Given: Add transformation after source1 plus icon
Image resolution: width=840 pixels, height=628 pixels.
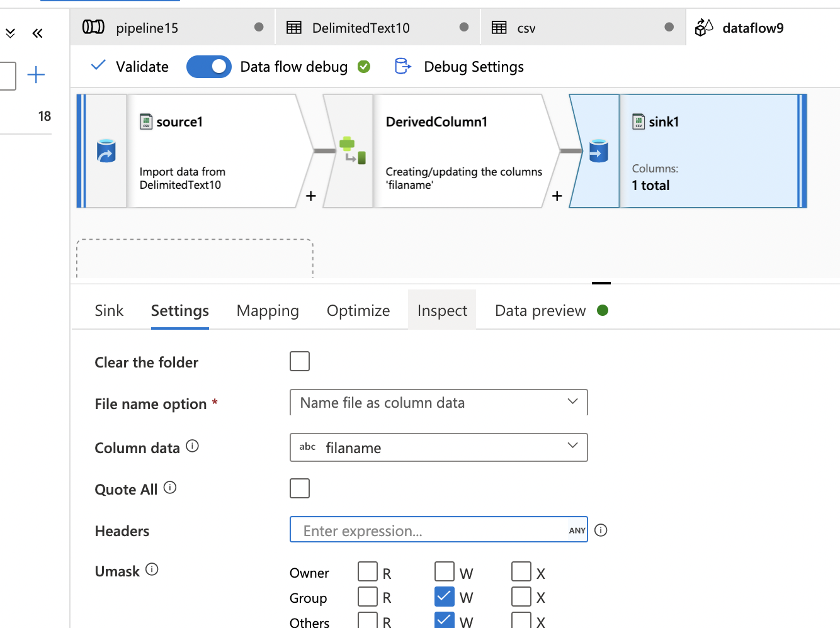Looking at the screenshot, I should coord(310,196).
